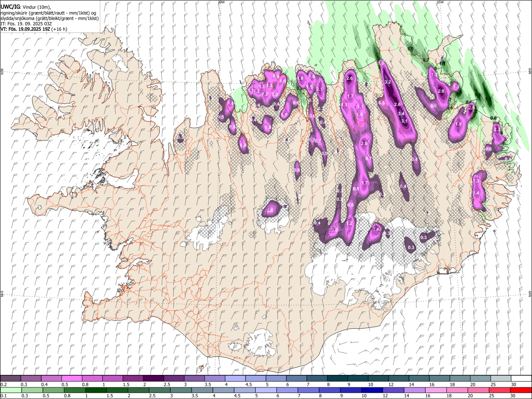Select the dark green 1 swatch in the rain legend
Viewport: 532px width, 399px height.
pos(96,390)
